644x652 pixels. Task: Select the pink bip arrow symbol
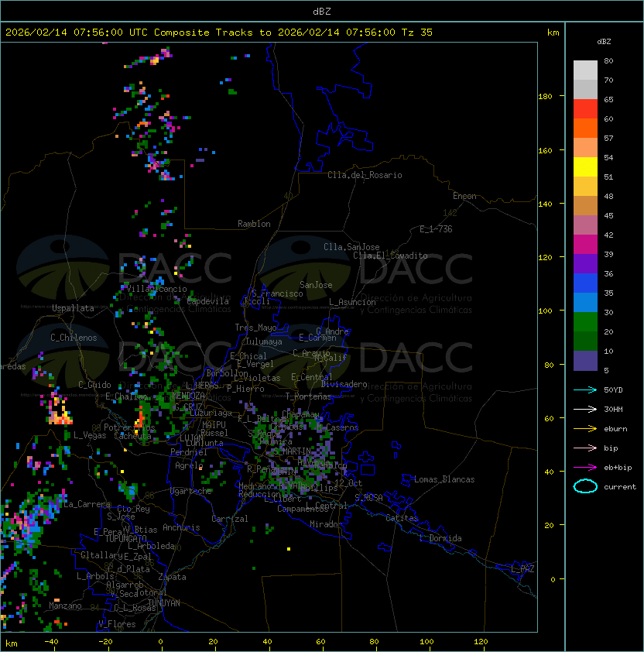click(x=585, y=448)
